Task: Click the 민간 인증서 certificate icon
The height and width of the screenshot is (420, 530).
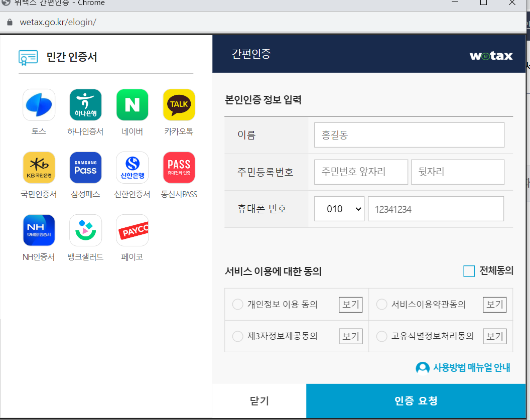Action: point(28,58)
